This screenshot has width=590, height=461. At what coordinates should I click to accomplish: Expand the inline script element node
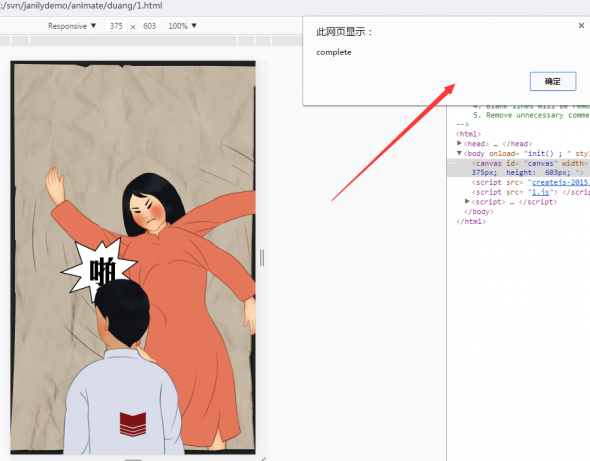tap(467, 202)
